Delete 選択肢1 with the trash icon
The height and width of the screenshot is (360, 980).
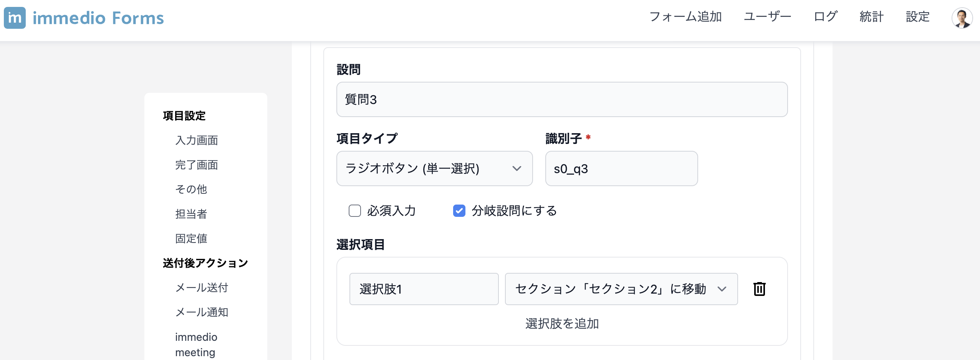(x=759, y=289)
